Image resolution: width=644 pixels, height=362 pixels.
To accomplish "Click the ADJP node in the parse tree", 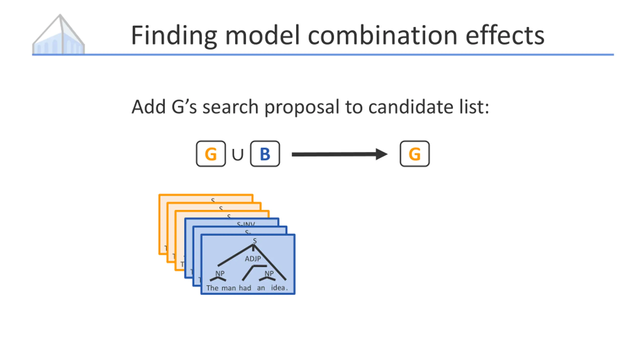I will point(253,259).
